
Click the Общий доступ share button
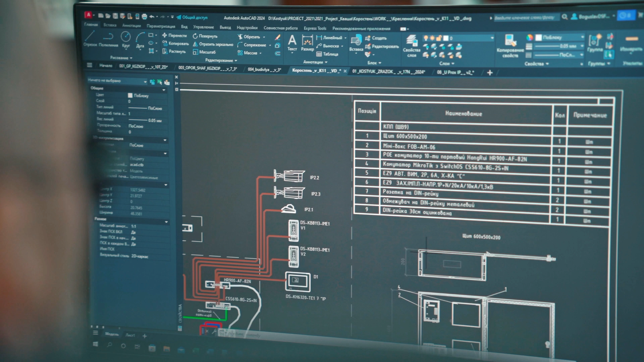(x=192, y=17)
